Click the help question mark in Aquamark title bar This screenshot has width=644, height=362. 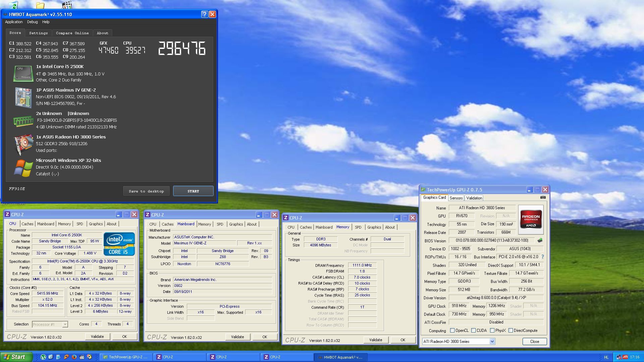click(204, 14)
